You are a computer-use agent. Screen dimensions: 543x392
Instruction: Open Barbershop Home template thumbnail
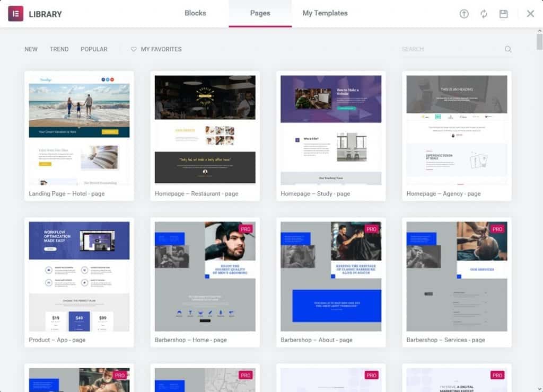tap(205, 277)
